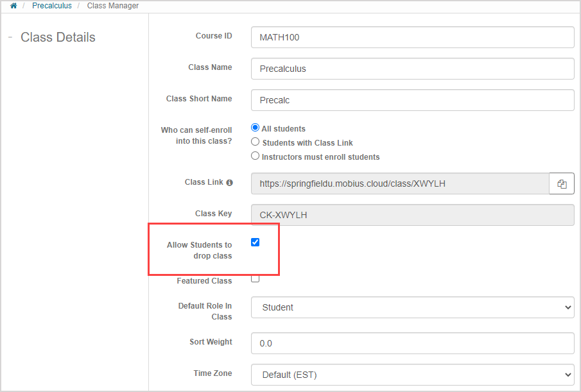Click the Class Link info icon
Viewport: 581px width, 392px height.
pos(230,183)
